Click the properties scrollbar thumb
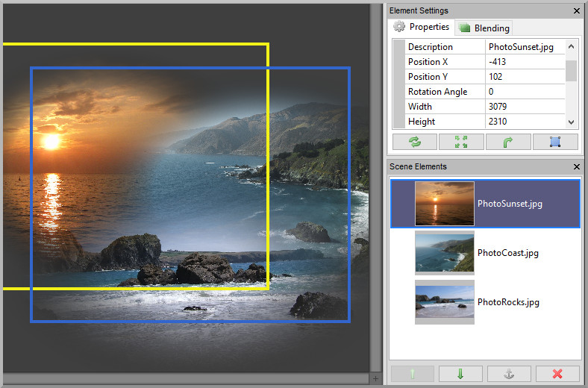Viewport: 588px width, 388px height. (571, 71)
